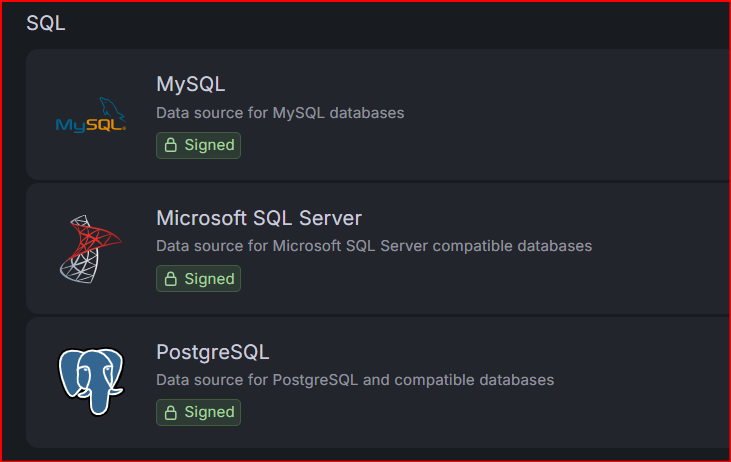Click the Microsoft SQL Server logo
Image resolution: width=731 pixels, height=462 pixels.
91,249
